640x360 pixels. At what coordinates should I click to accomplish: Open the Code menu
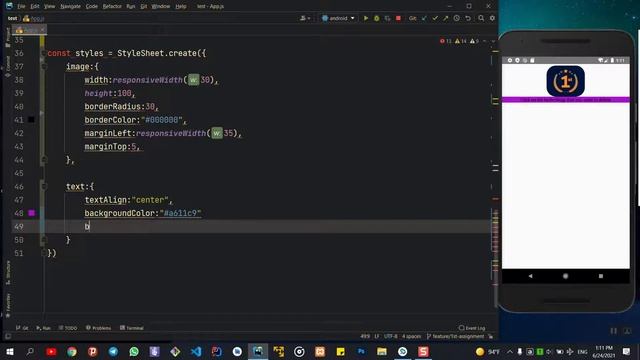(92, 7)
